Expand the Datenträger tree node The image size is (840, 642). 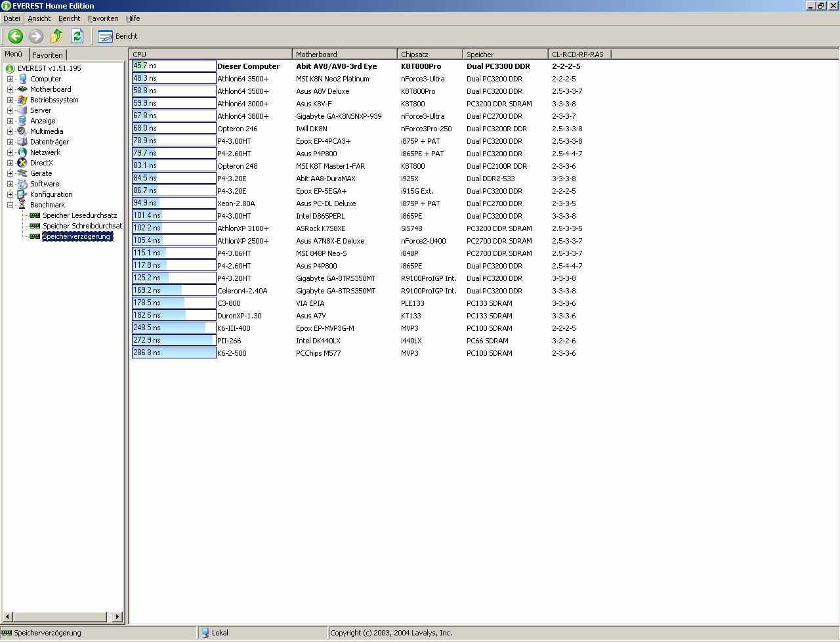(10, 142)
